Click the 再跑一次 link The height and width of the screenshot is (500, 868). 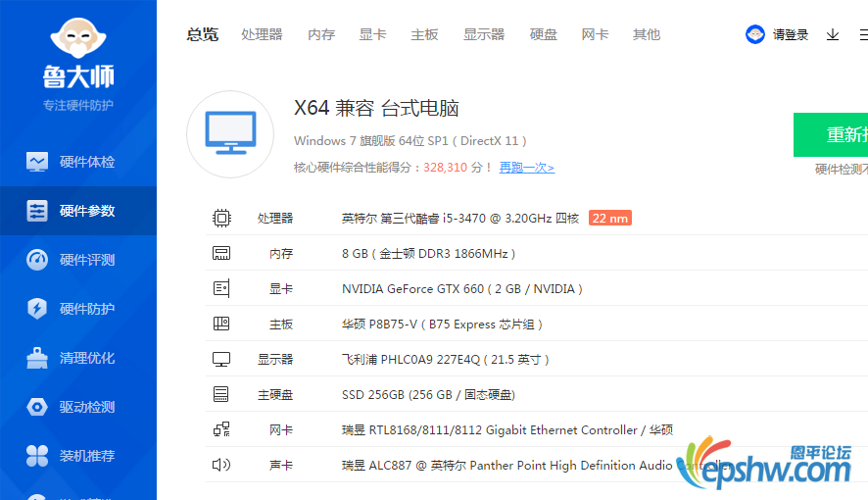(x=526, y=168)
